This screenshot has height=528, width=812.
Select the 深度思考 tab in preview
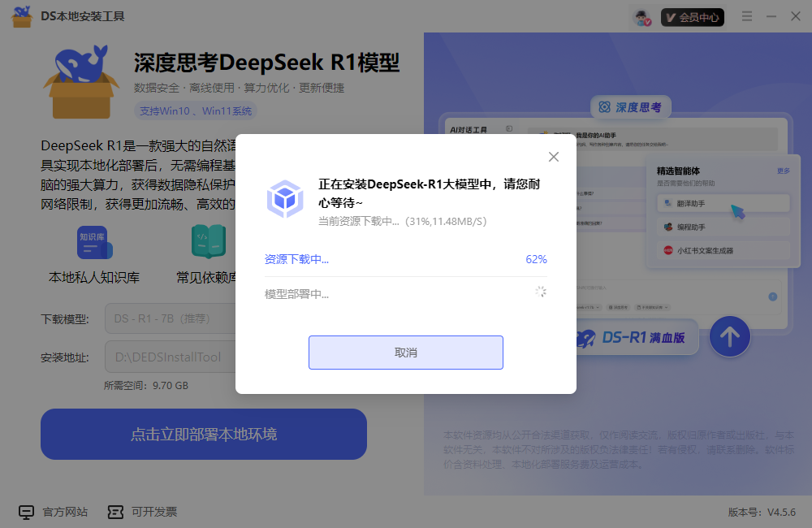tap(633, 106)
